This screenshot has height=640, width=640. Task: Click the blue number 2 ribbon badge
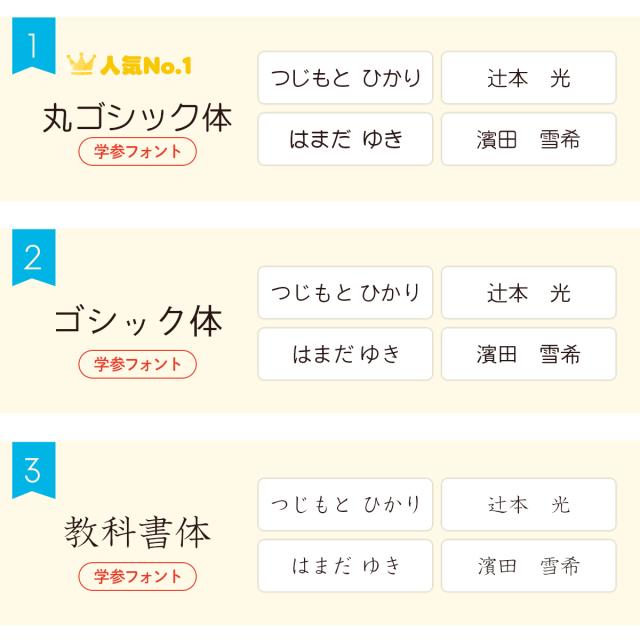(33, 257)
